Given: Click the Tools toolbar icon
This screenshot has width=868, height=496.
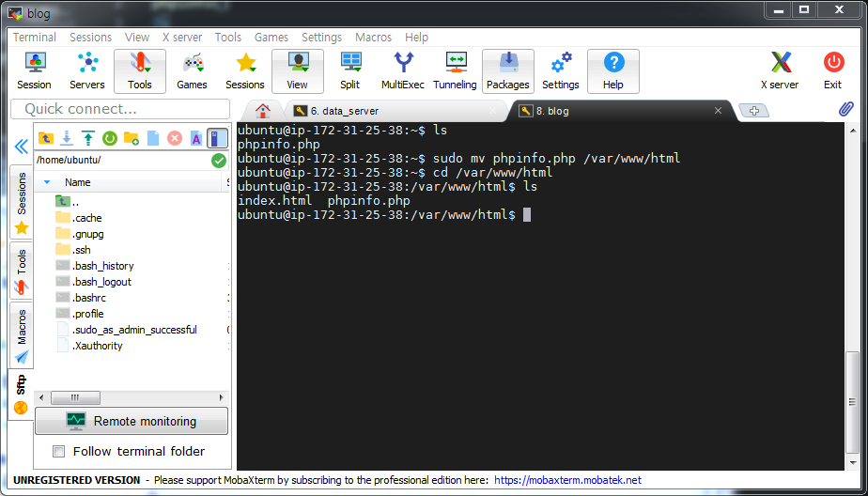Looking at the screenshot, I should [139, 70].
